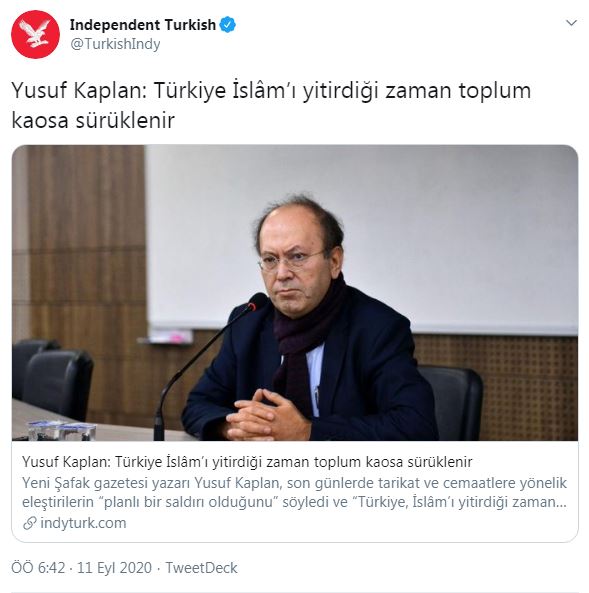Open the Independent Turkish profile avatar

[35, 34]
